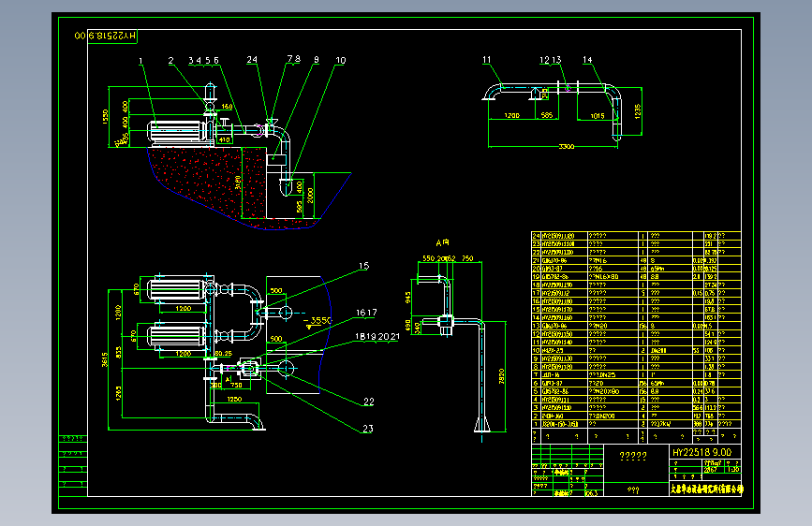
Task: Select the 7820 vertical pipe dimension
Action: [x=501, y=376]
